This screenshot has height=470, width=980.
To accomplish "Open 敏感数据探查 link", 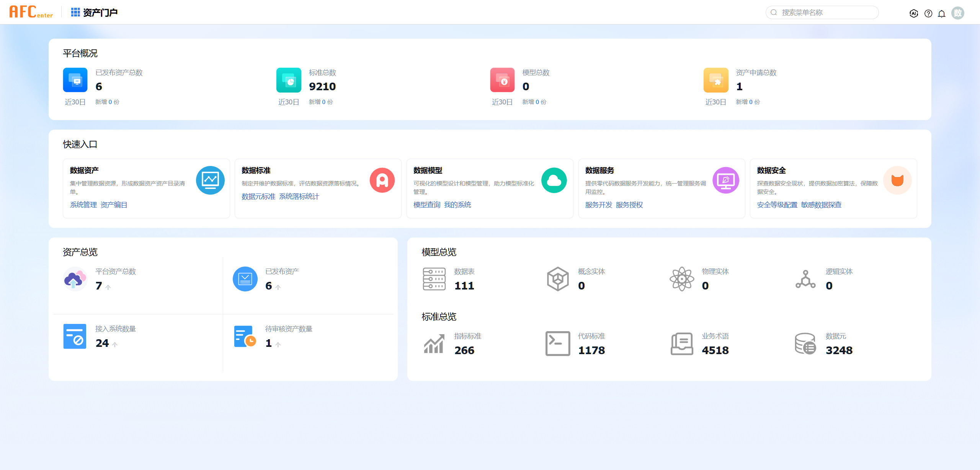I will click(821, 205).
